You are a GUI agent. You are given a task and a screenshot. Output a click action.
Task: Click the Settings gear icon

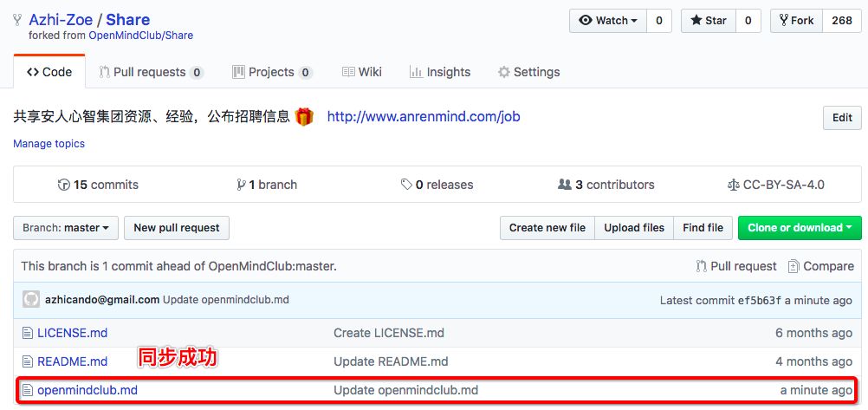[x=504, y=72]
